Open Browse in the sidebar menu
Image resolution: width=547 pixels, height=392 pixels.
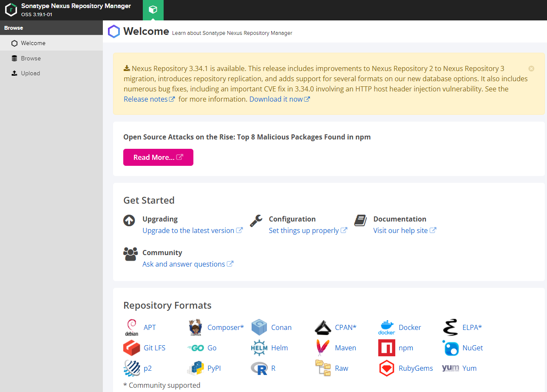(x=51, y=58)
